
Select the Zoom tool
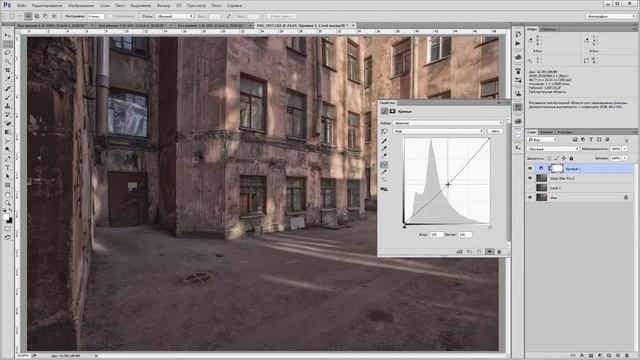click(x=8, y=203)
